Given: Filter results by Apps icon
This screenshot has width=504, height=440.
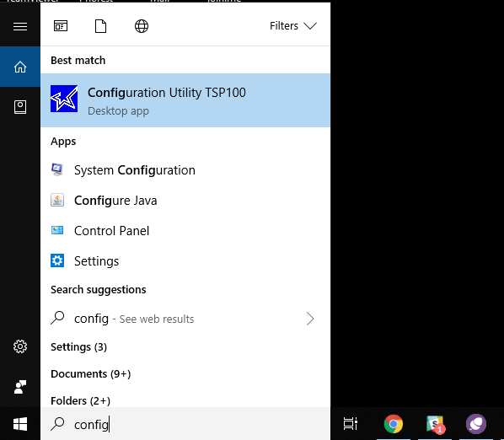Looking at the screenshot, I should [x=61, y=26].
